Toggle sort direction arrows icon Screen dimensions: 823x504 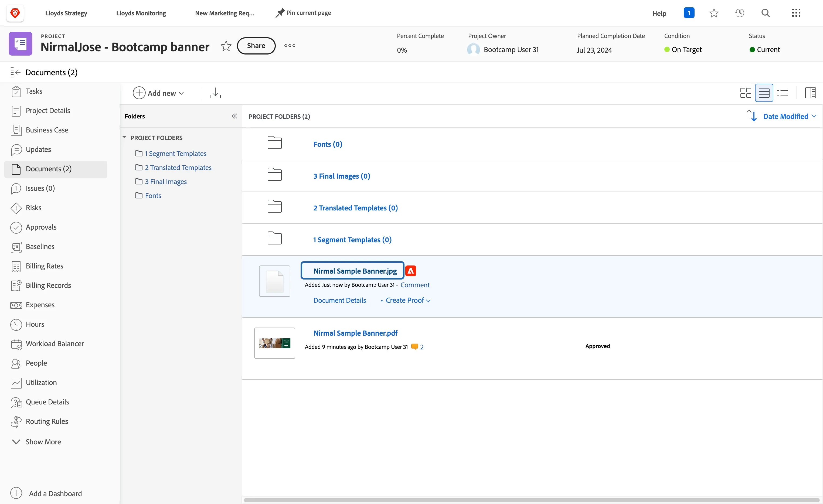point(751,116)
